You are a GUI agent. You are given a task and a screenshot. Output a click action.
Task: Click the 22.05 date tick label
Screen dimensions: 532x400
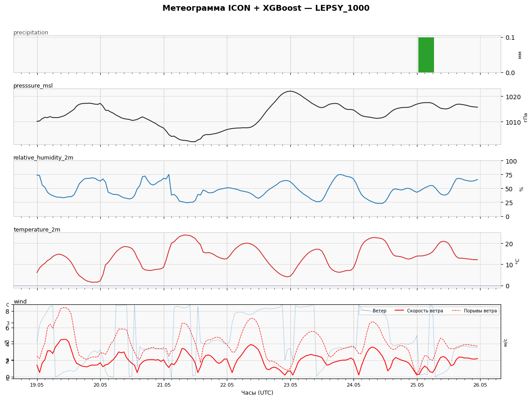point(227,385)
